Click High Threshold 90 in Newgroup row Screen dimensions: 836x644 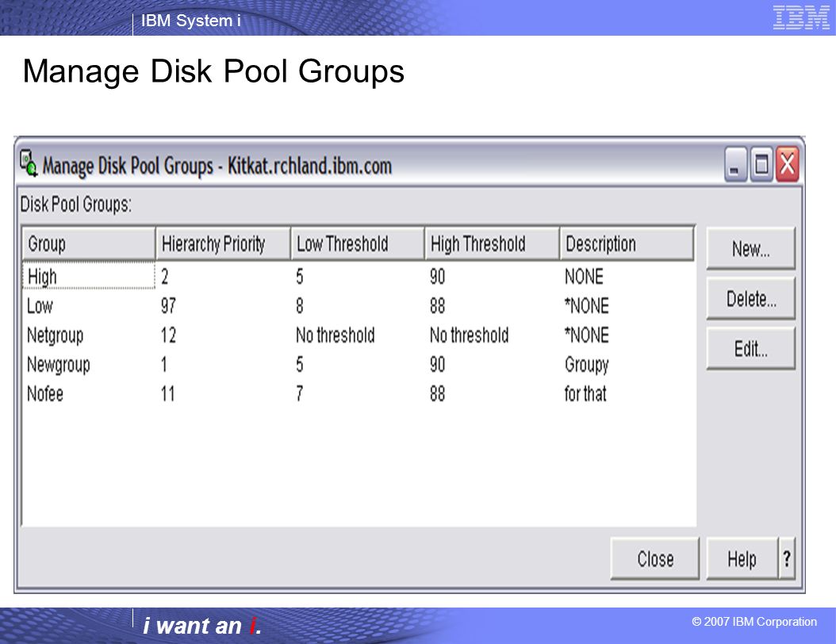437,365
